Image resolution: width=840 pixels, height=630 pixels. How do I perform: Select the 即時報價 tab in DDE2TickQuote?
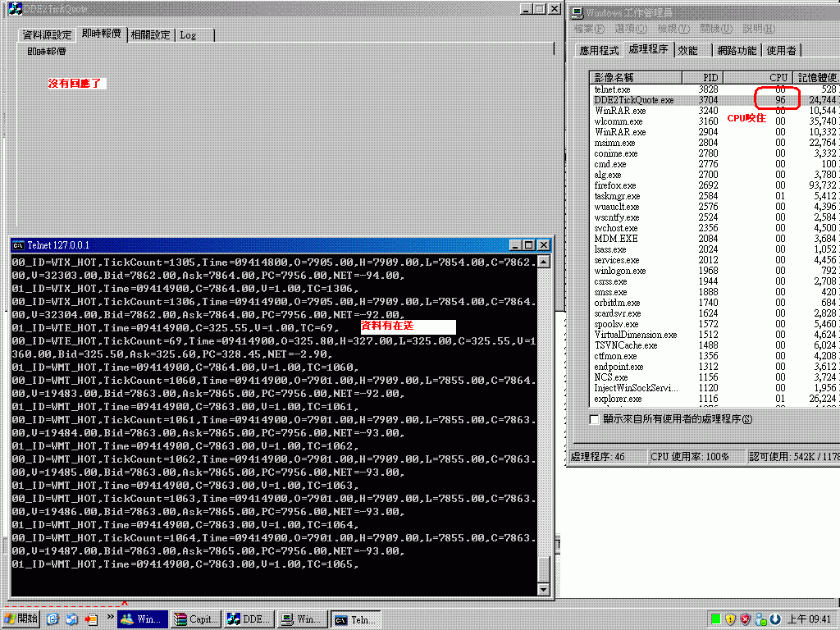pyautogui.click(x=101, y=34)
